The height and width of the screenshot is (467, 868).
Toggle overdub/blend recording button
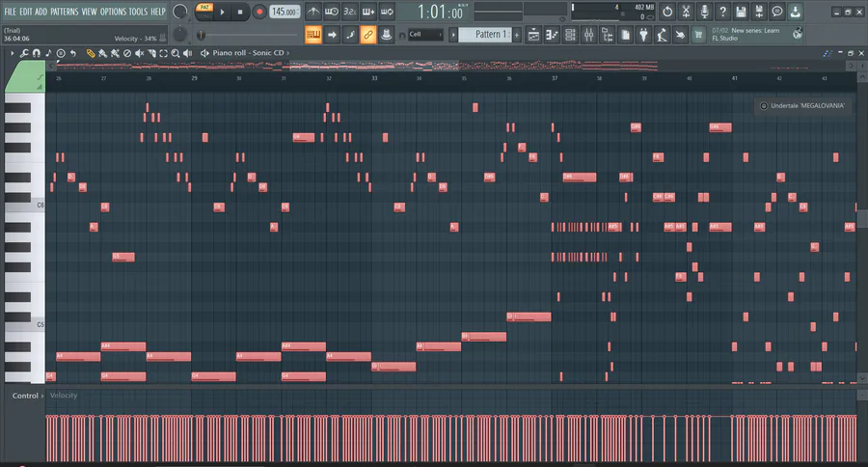(x=368, y=11)
